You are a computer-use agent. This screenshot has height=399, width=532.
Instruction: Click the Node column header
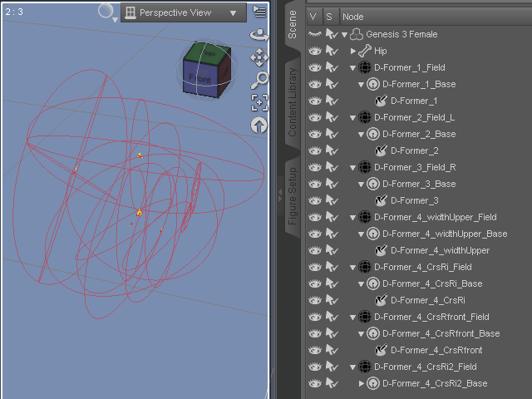pos(436,17)
